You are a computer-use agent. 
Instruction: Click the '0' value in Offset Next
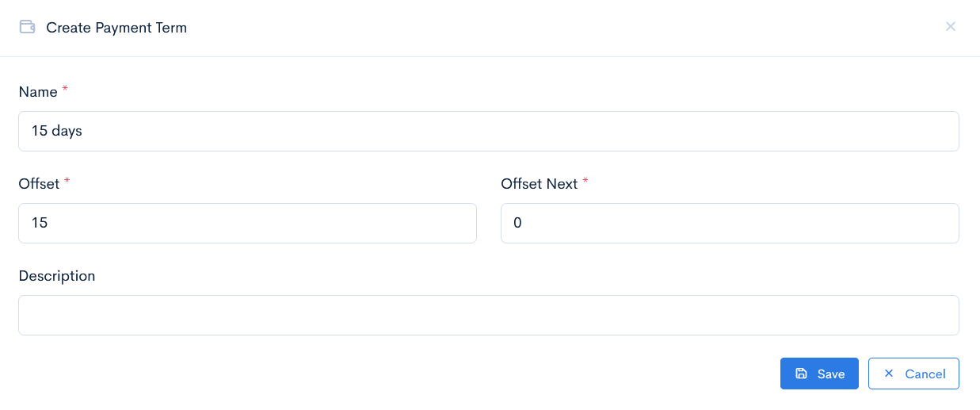click(x=518, y=223)
